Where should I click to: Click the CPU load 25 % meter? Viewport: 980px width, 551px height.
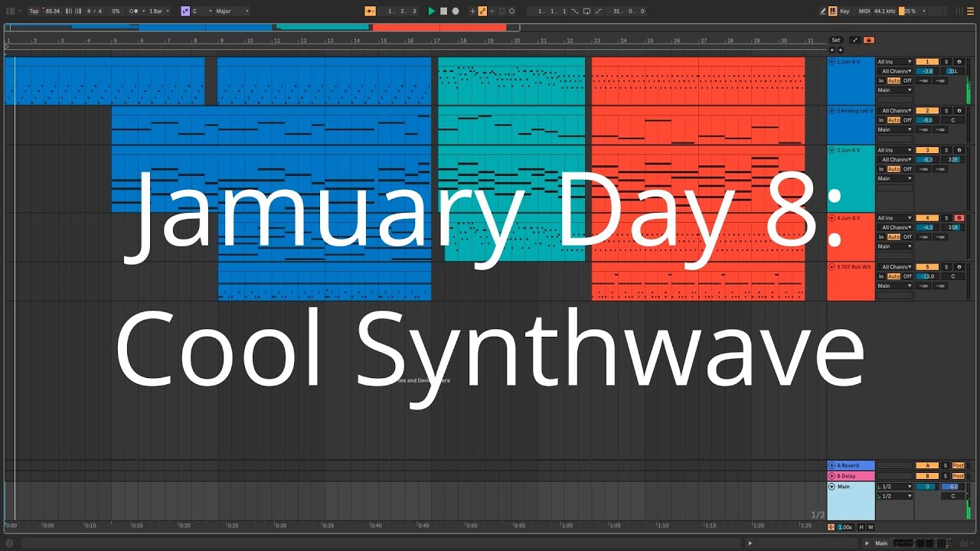909,11
